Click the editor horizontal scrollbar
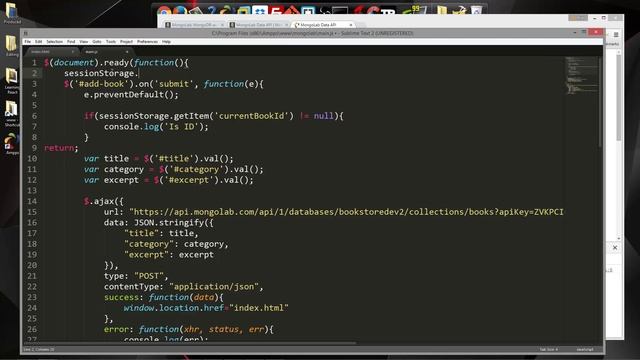 [x=190, y=343]
